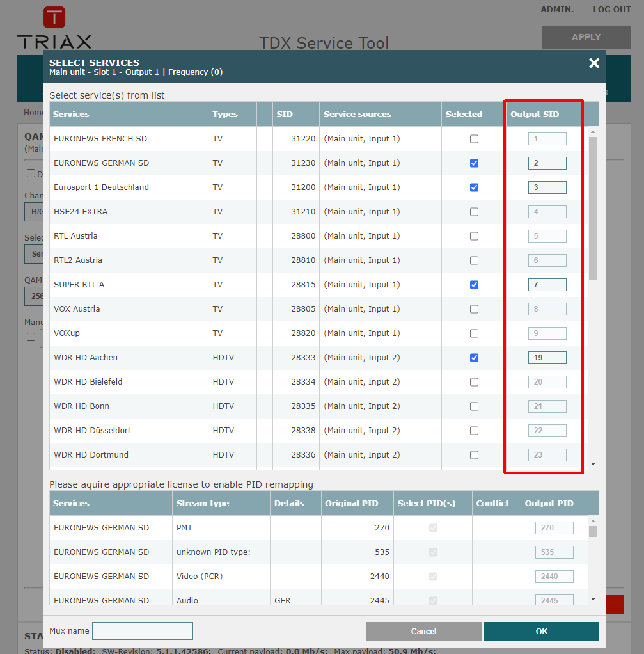
Task: Edit Output SID for WDR HD Aachen
Action: coord(547,358)
